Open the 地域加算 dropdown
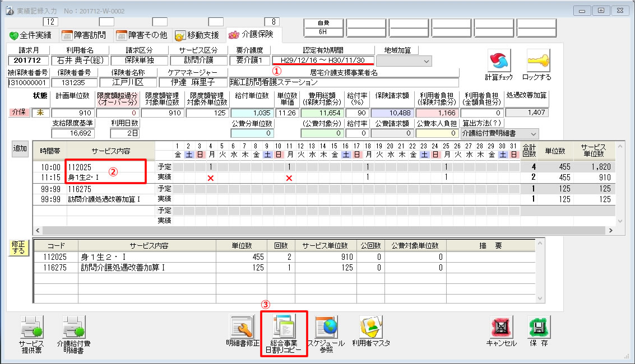Viewport: 635px width, 364px height. 427,61
